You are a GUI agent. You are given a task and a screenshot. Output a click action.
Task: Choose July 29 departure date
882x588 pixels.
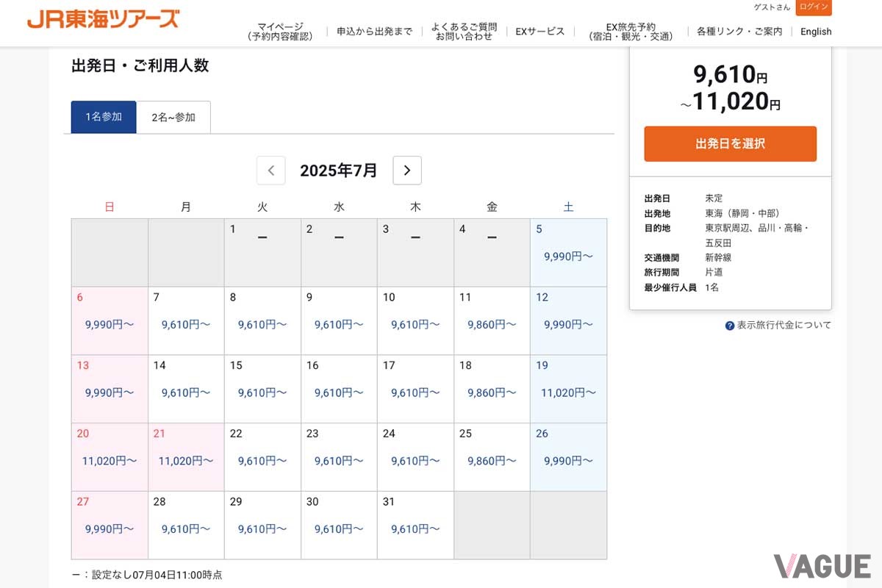coord(262,526)
